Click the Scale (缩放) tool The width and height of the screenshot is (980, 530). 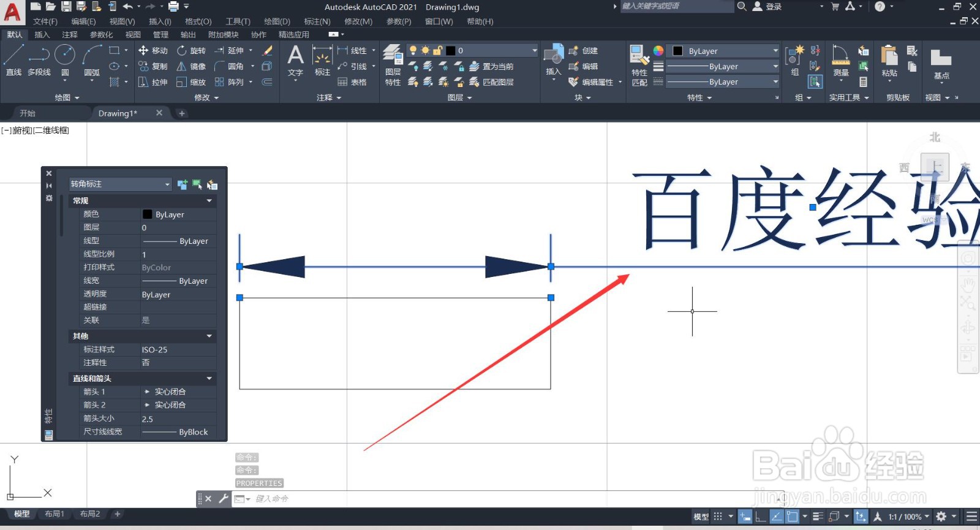[x=191, y=82]
